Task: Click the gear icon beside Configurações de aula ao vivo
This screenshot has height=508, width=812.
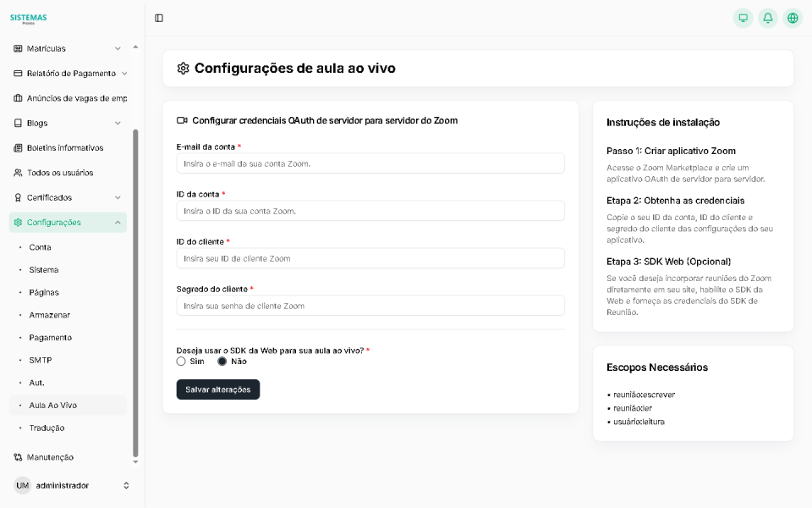Action: coord(183,68)
